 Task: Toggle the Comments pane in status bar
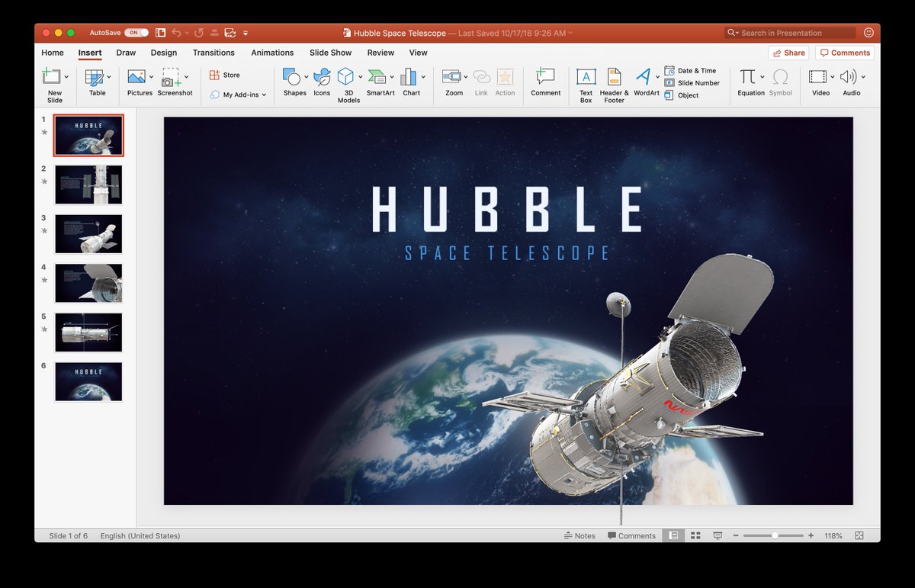(x=631, y=536)
